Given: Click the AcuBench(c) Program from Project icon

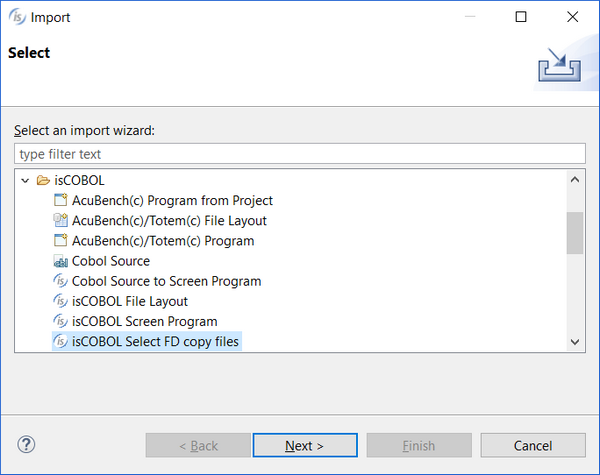Looking at the screenshot, I should point(60,200).
